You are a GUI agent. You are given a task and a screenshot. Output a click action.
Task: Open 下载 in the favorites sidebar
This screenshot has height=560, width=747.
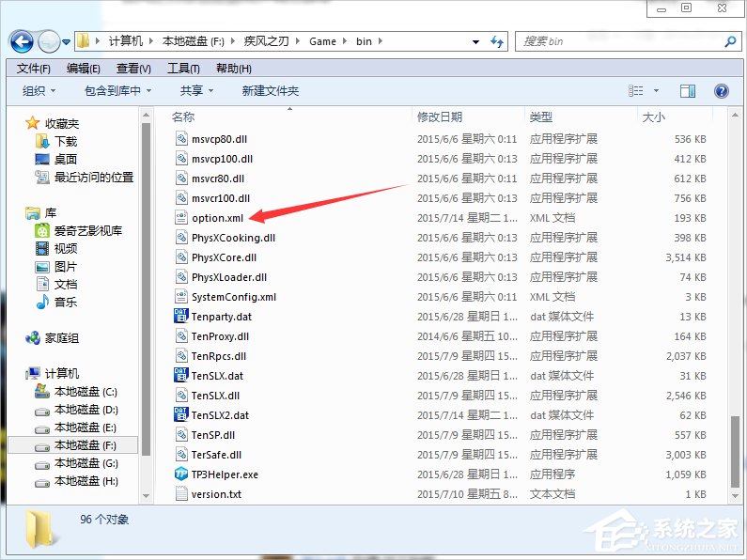66,142
